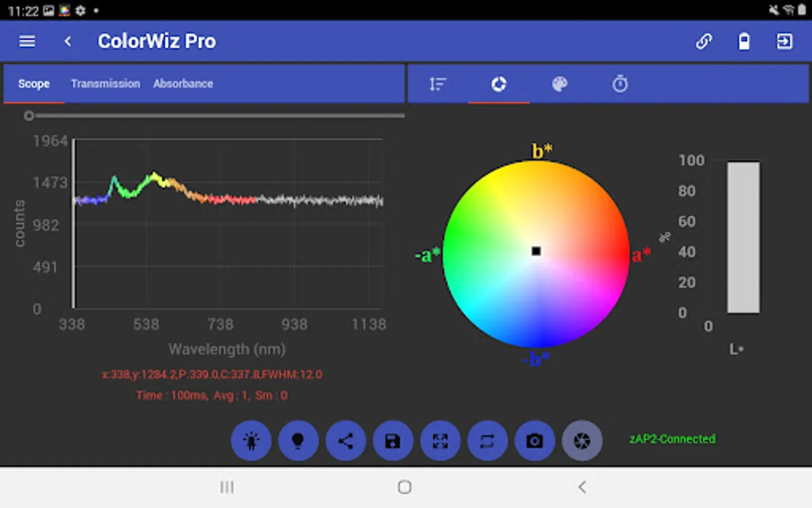Click the L* lightness bar
Viewport: 812px width, 508px height.
743,238
